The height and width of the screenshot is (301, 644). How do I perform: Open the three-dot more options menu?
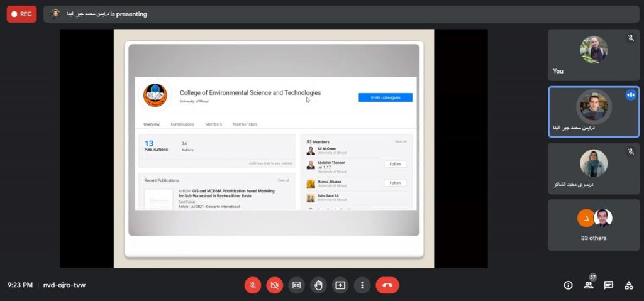[x=362, y=285]
